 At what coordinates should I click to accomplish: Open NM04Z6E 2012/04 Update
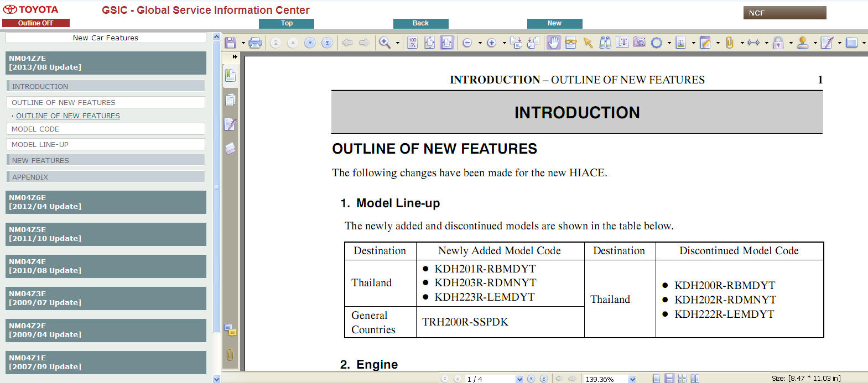pos(106,202)
